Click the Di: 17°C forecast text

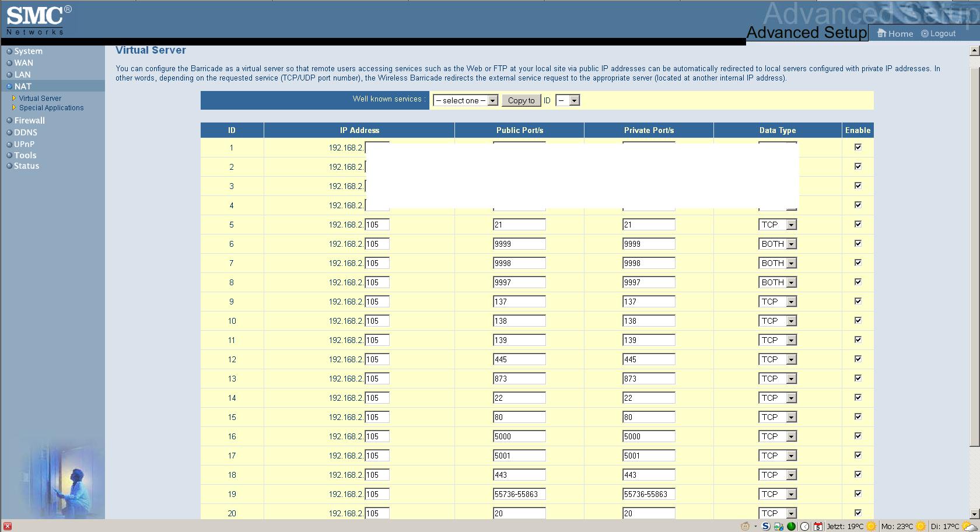pos(945,526)
